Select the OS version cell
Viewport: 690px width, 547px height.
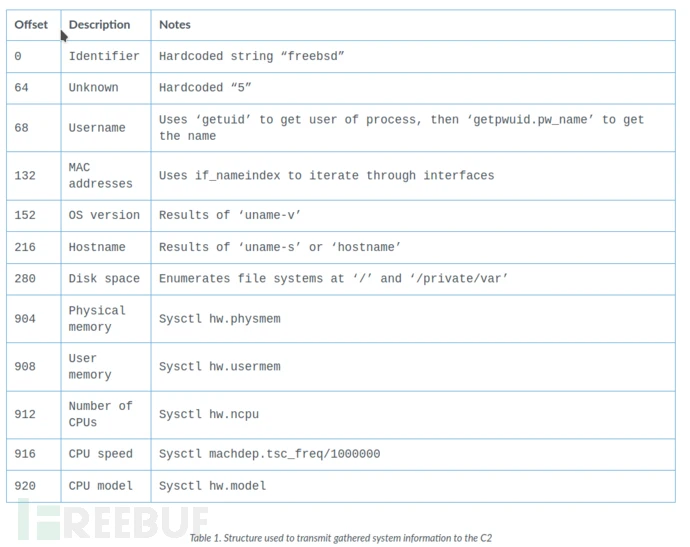pyautogui.click(x=104, y=215)
